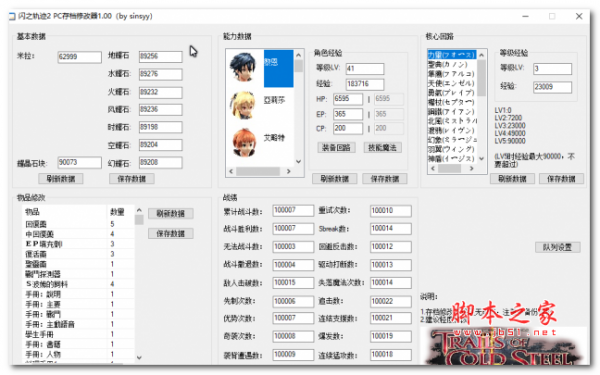Click the character list scroll-down arrow

pyautogui.click(x=298, y=161)
